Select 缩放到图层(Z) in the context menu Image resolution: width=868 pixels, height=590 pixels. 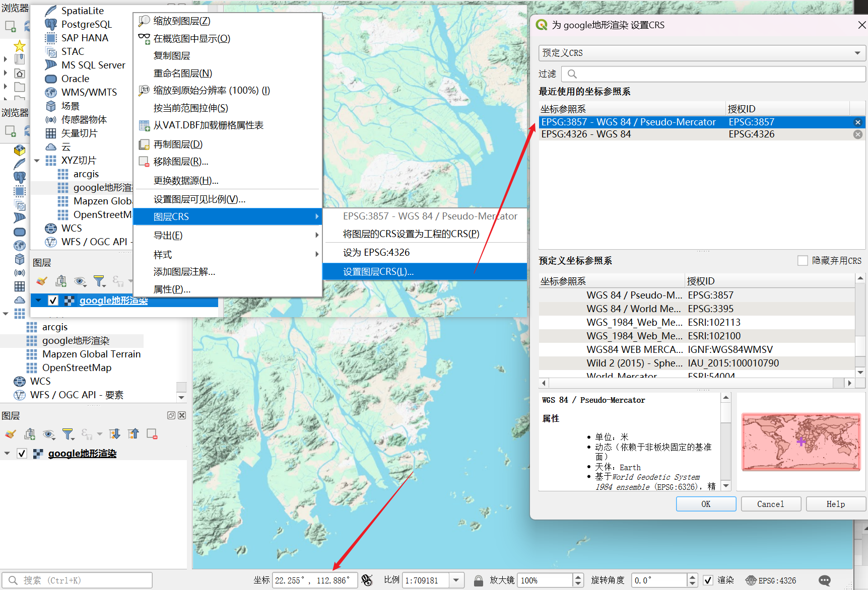(x=182, y=21)
